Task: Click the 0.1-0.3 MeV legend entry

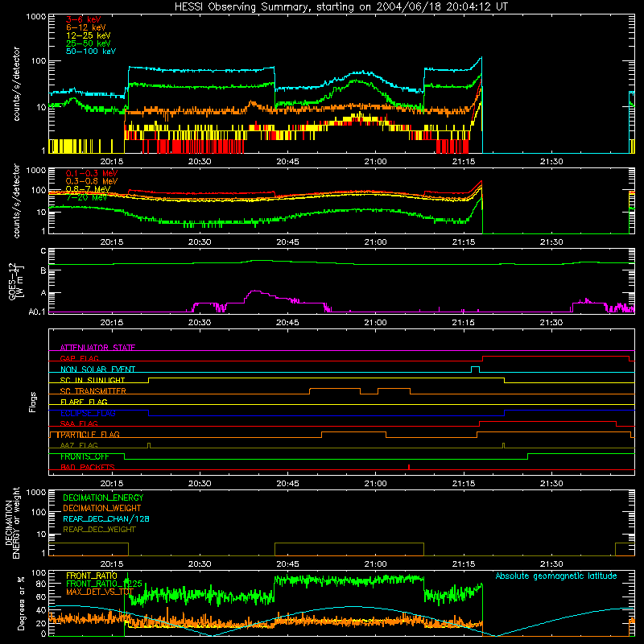Action: coord(92,173)
